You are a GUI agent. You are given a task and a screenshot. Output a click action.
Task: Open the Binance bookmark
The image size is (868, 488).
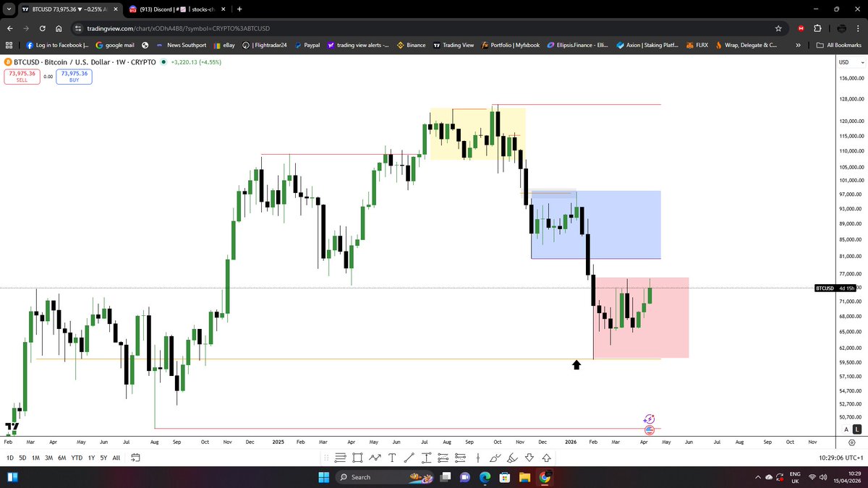410,45
